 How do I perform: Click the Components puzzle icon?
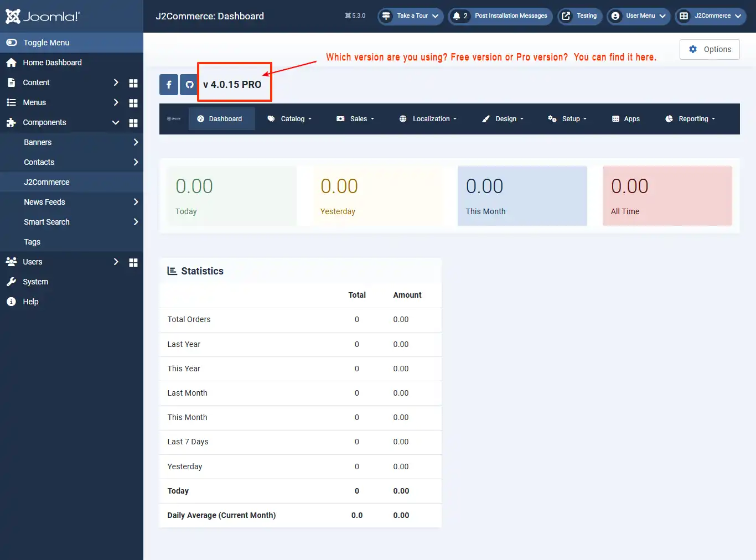point(11,122)
